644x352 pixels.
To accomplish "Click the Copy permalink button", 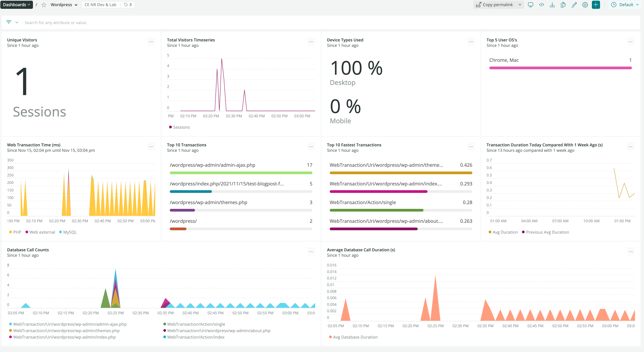I will pyautogui.click(x=494, y=5).
